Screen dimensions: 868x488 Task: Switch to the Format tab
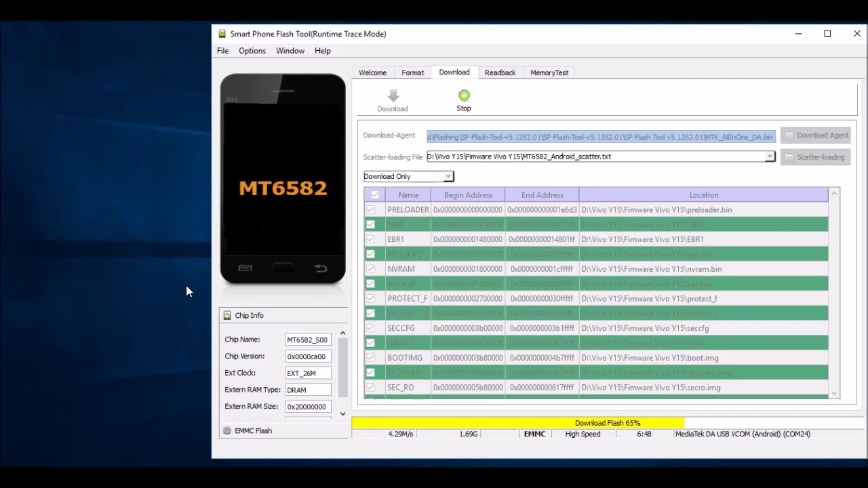point(413,73)
